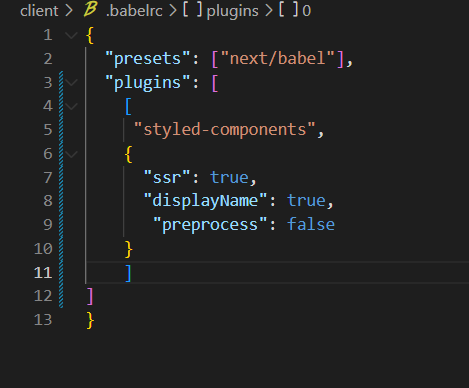Click the false value on line 9
Screen dimensions: 469x388
click(x=311, y=224)
